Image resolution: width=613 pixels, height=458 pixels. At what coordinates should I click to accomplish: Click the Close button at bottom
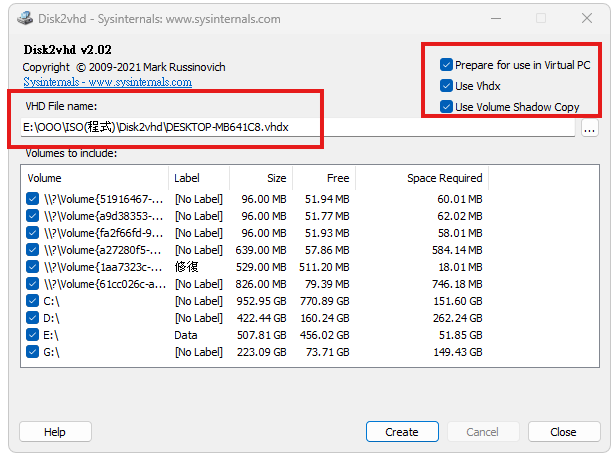pyautogui.click(x=563, y=432)
